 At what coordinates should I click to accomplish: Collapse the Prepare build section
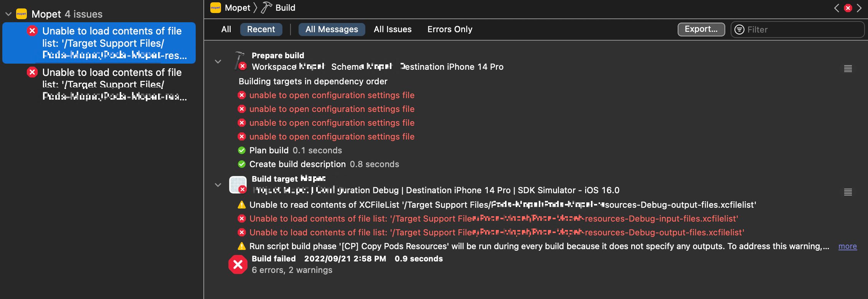point(218,61)
